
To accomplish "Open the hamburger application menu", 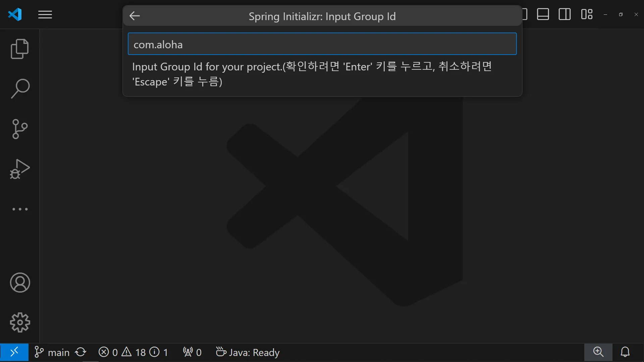I will [45, 15].
